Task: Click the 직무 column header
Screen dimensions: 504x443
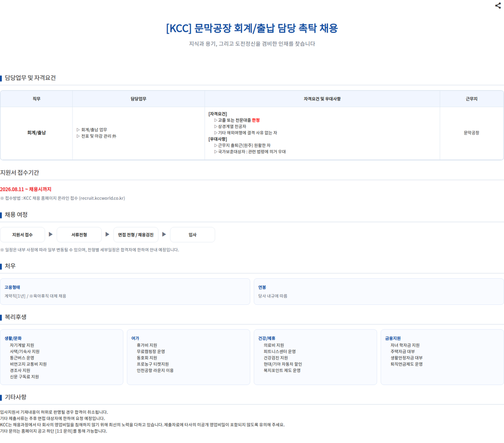Action: coord(36,98)
